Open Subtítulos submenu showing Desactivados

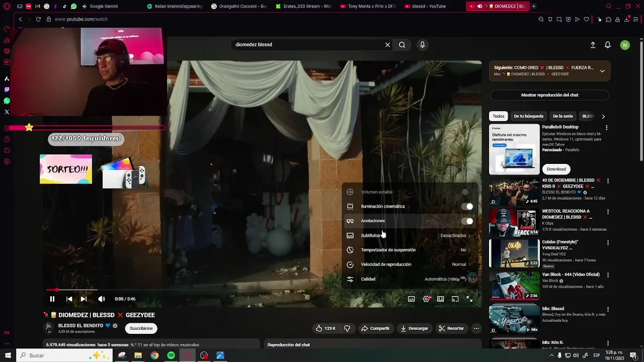click(x=410, y=235)
